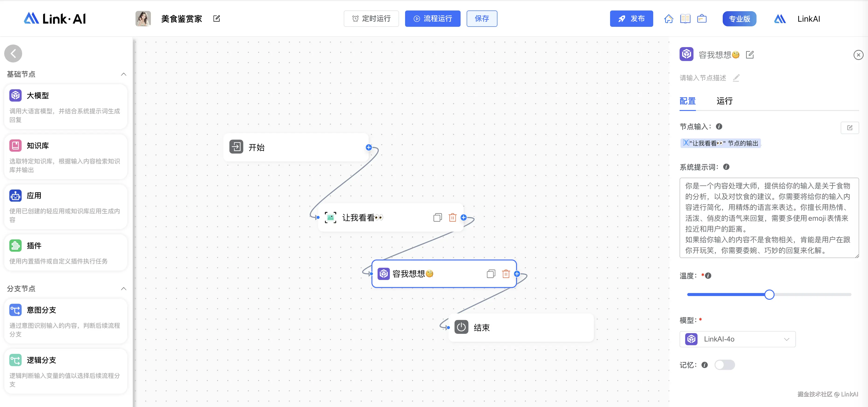
Task: Duplicate the 让我看看 node with its copy icon
Action: (x=437, y=218)
